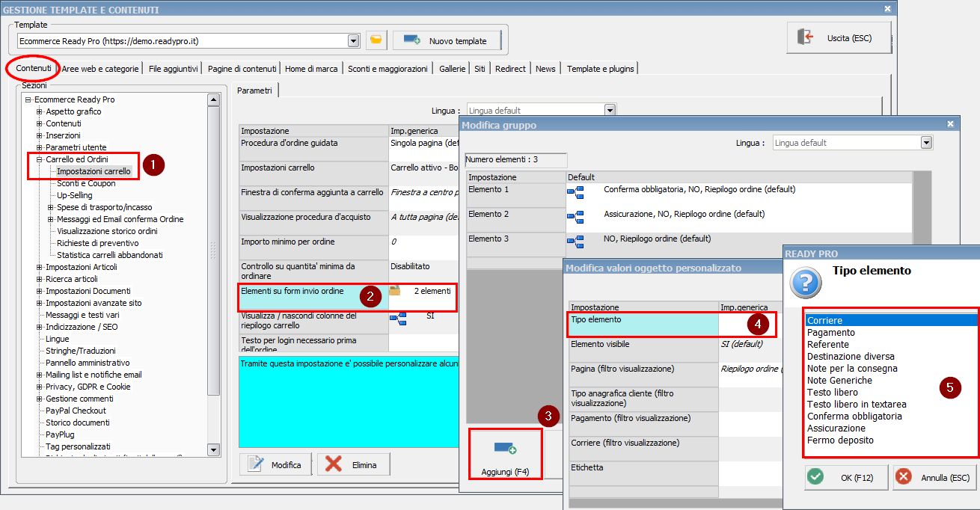The image size is (980, 510).
Task: Click the tree icon in Elemento 3 row
Action: tap(575, 242)
